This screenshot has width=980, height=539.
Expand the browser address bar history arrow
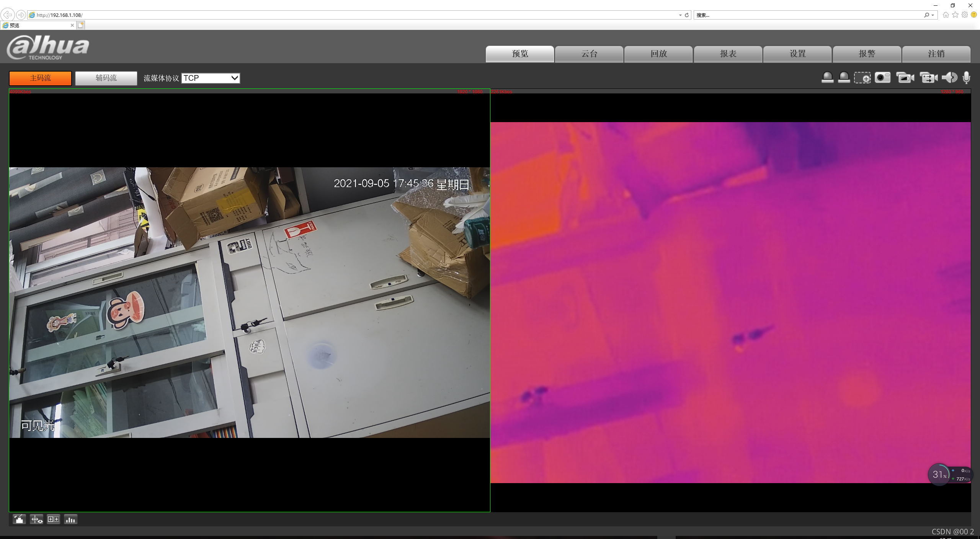click(680, 15)
